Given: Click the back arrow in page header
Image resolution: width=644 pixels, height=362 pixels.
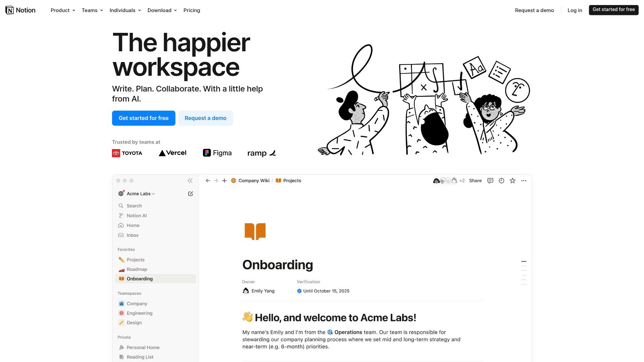Looking at the screenshot, I should point(208,181).
